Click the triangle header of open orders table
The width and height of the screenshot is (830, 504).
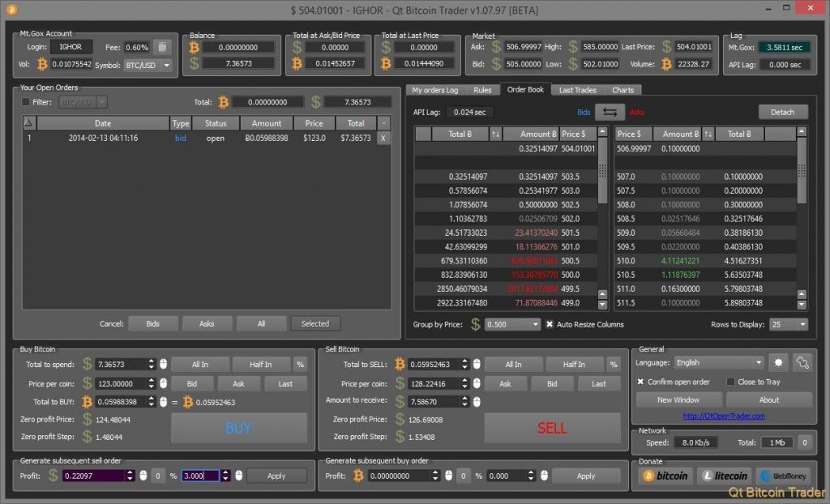pos(28,123)
